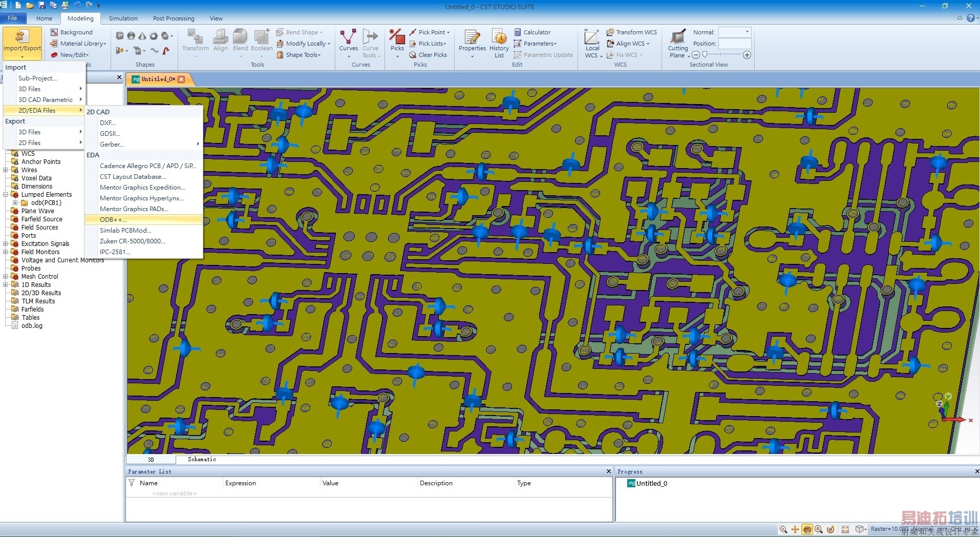Screen dimensions: 980x537
Task: Switch to the Schematic view tab
Action: click(202, 460)
